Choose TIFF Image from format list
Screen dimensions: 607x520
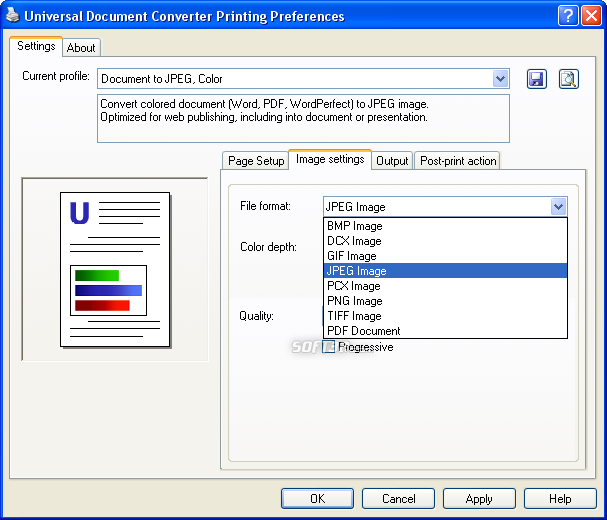(445, 316)
